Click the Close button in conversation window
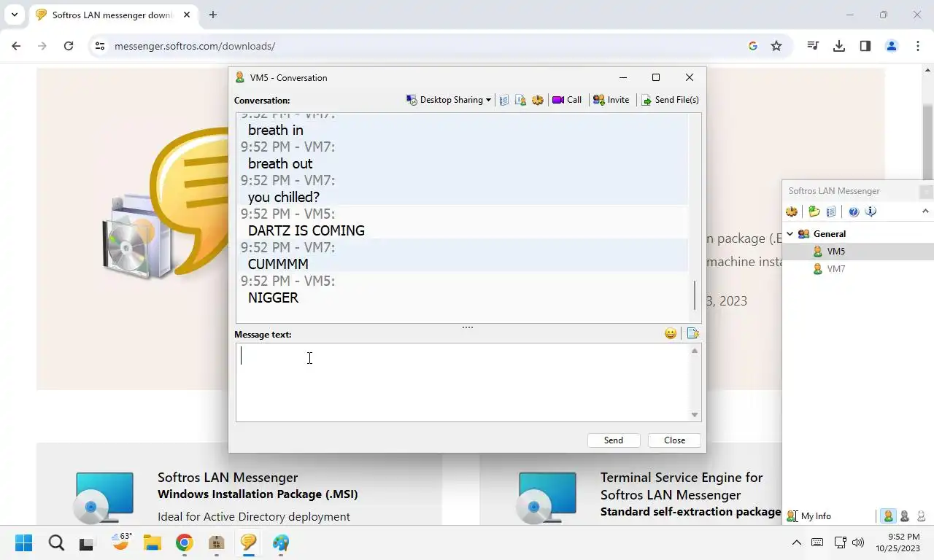The image size is (934, 560). (x=675, y=440)
